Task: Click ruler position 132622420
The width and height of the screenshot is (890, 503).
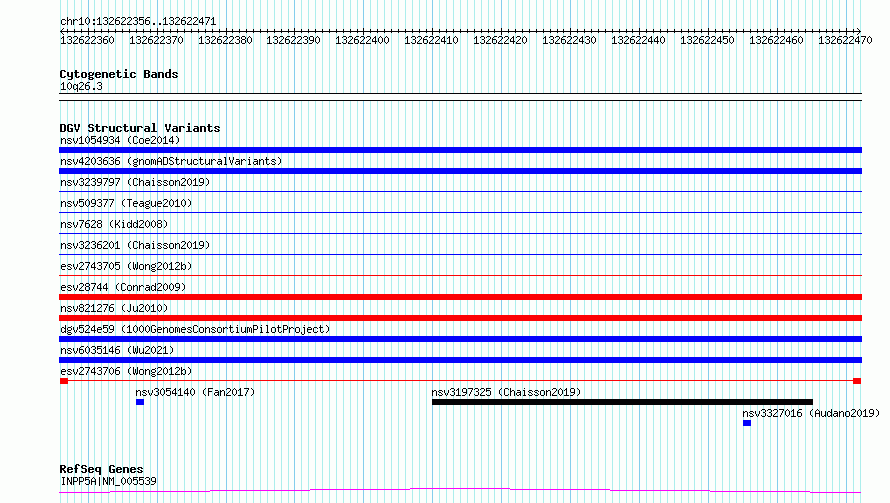Action: point(500,40)
